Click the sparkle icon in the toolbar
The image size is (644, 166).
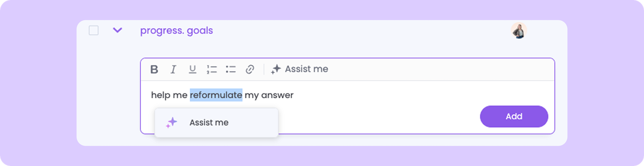pyautogui.click(x=276, y=69)
